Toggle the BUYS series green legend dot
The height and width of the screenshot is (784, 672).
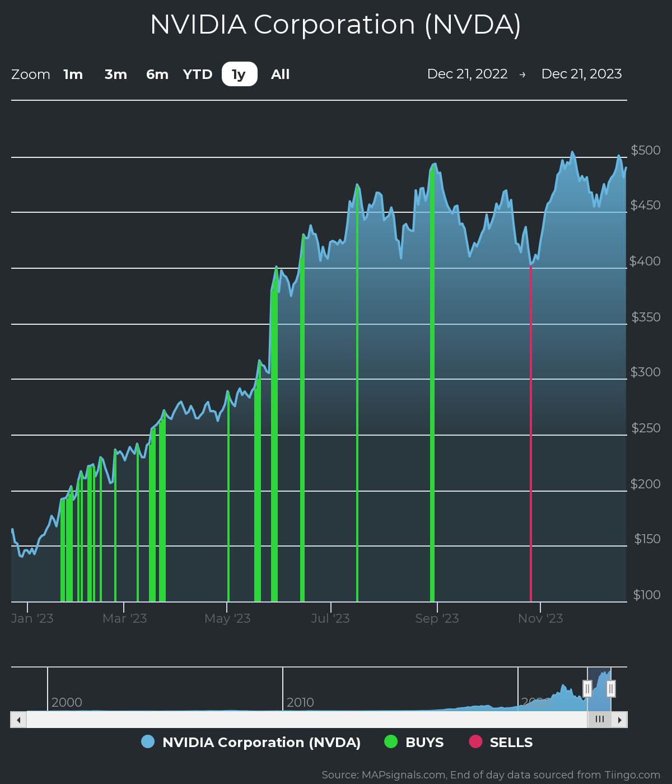pyautogui.click(x=391, y=742)
